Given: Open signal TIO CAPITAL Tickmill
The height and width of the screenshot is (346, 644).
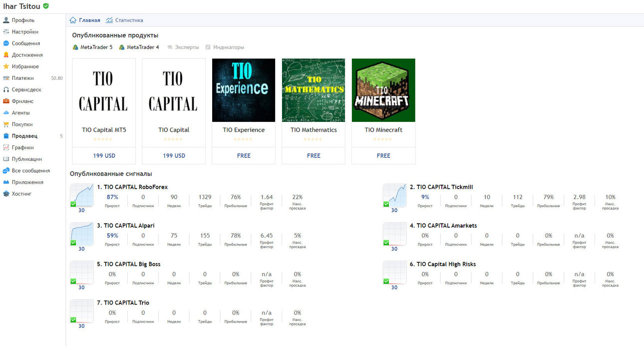Looking at the screenshot, I should tap(441, 187).
